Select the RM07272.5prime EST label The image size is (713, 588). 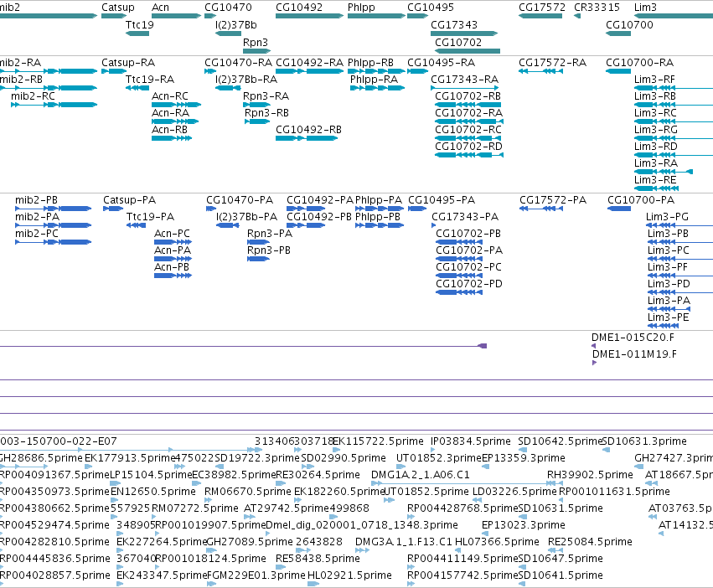pos(194,508)
